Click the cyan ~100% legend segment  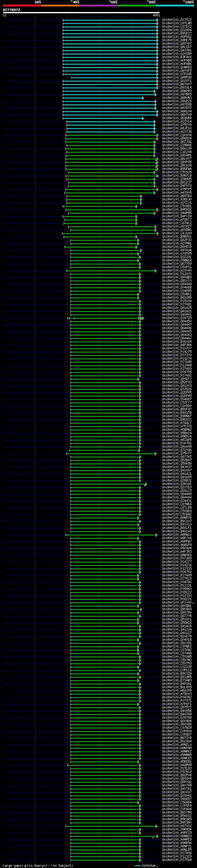point(175,6)
